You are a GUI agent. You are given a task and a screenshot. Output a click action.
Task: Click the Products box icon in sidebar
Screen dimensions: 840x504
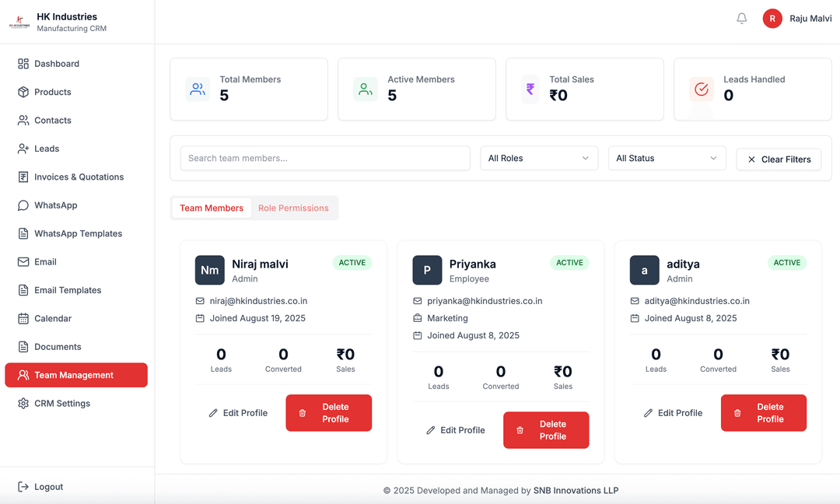tap(23, 92)
